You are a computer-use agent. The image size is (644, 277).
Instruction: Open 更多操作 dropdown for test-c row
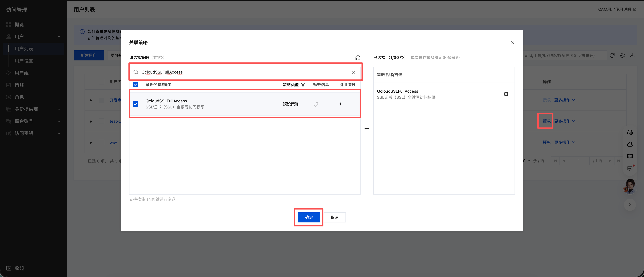(x=565, y=121)
